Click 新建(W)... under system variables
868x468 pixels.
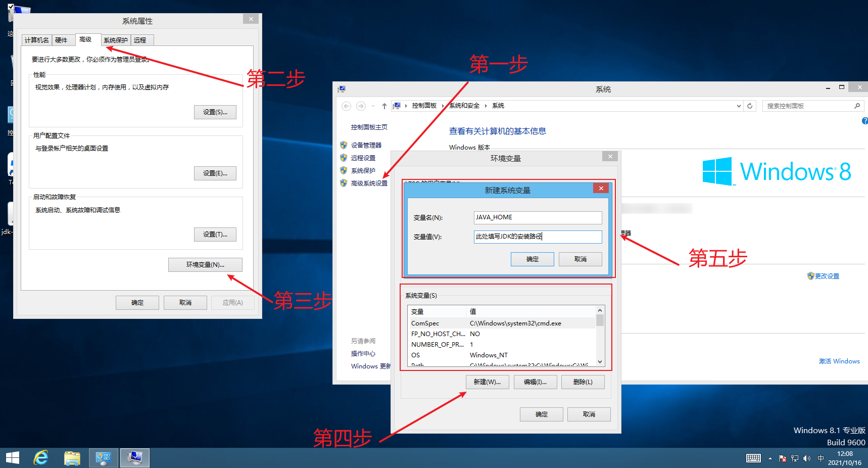pos(487,382)
